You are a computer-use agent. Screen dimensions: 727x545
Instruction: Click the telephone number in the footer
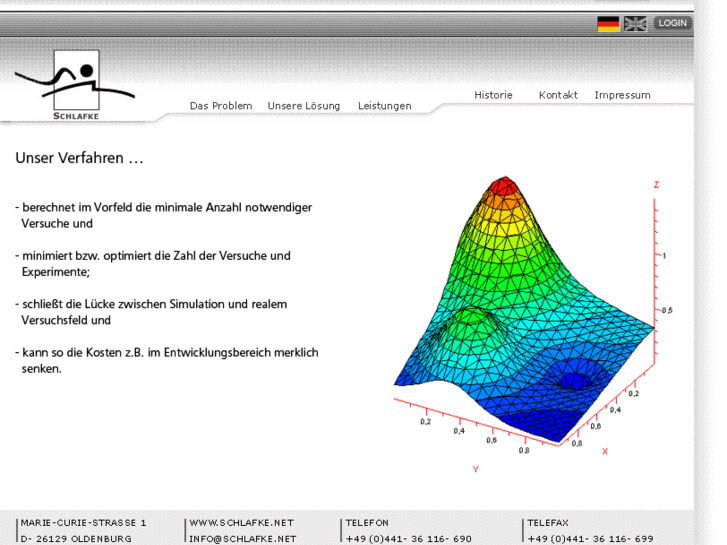(x=408, y=539)
